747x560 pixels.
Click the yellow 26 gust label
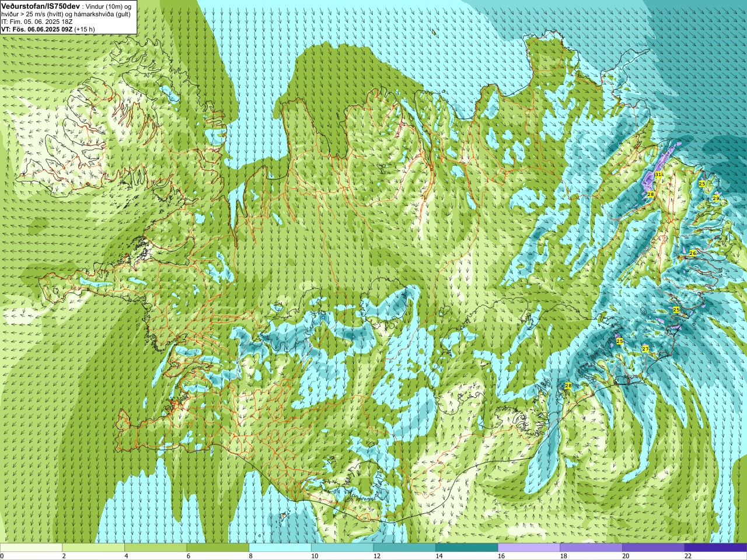pyautogui.click(x=693, y=253)
